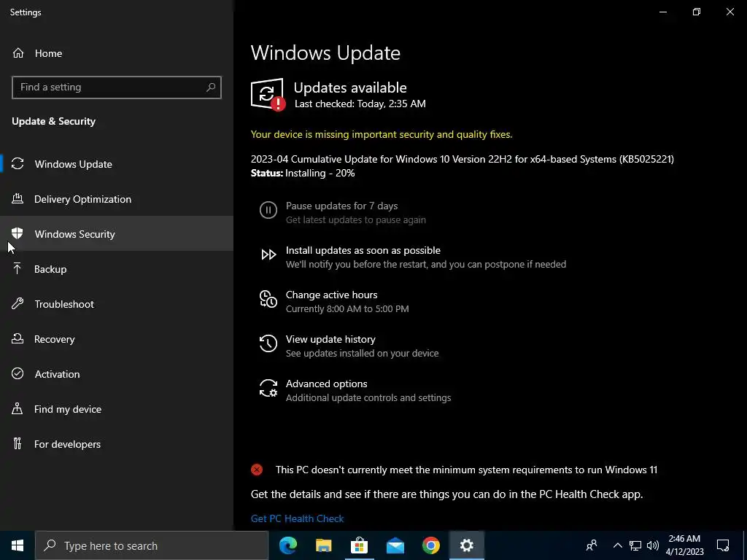Viewport: 747px width, 560px height.
Task: Click the Settings gear on the taskbar
Action: pos(466,545)
